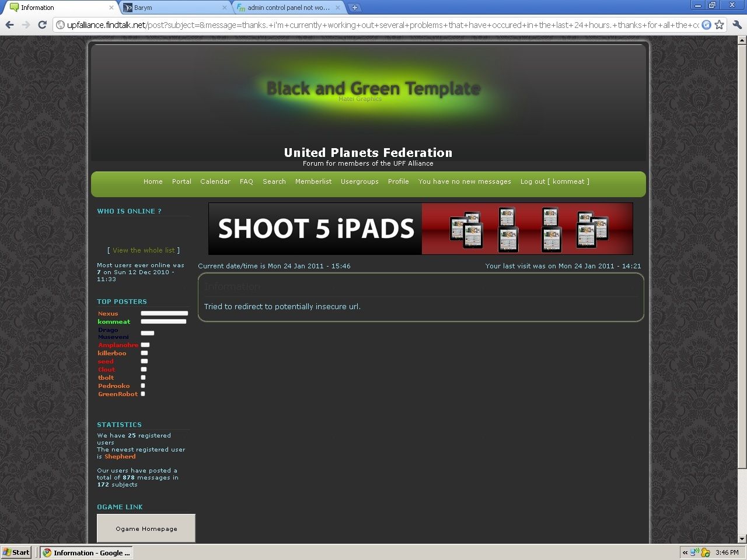Click the insecure url redirect message

282,307
